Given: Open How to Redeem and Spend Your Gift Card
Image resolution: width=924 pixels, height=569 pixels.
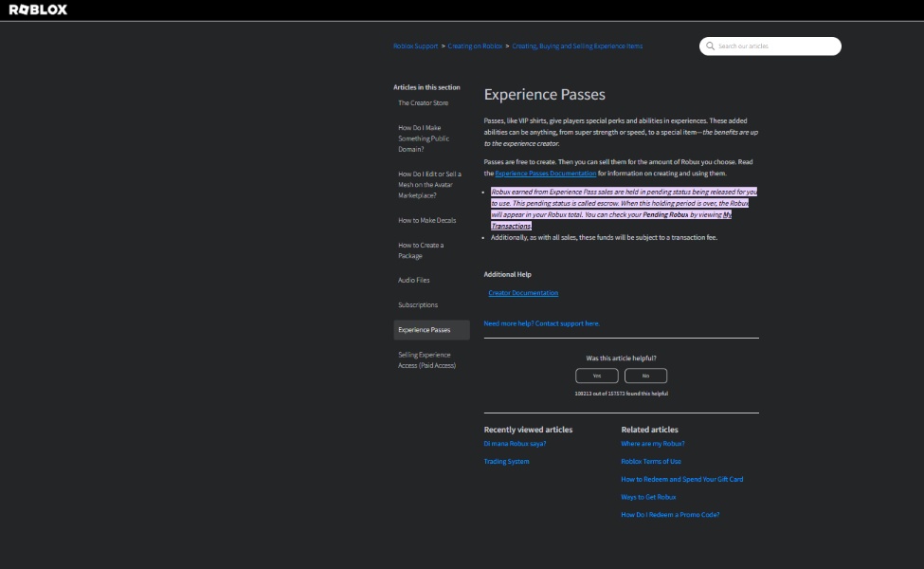Looking at the screenshot, I should click(x=681, y=479).
